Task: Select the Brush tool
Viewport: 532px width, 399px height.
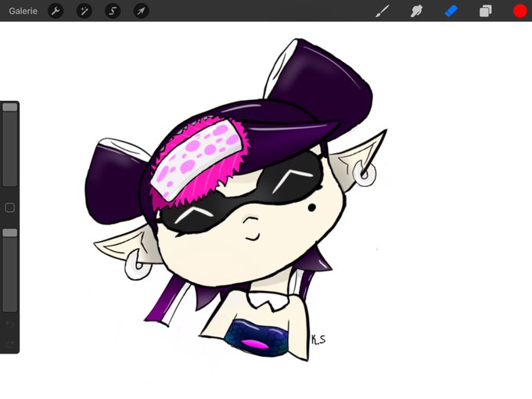Action: pos(383,11)
